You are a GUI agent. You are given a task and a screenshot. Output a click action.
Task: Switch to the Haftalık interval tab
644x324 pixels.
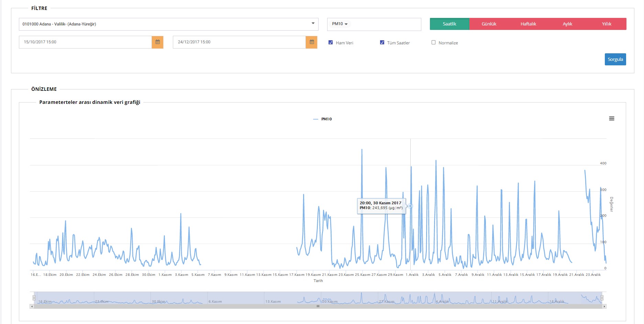528,24
